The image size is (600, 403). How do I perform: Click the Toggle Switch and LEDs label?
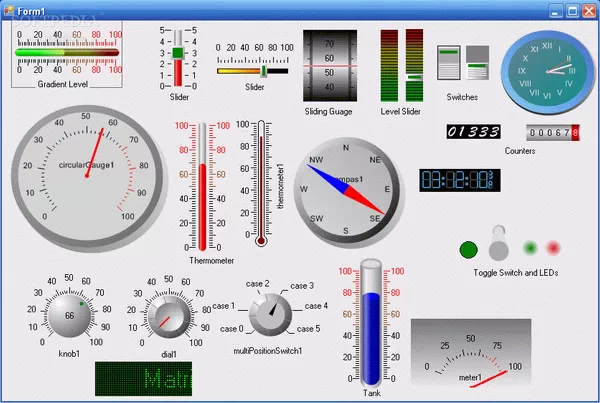coord(516,272)
